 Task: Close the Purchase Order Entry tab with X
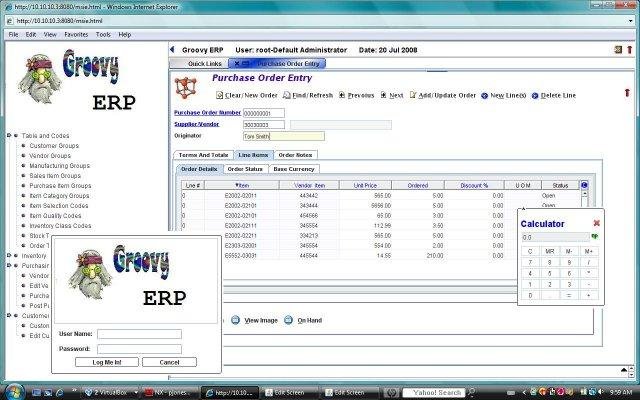(237, 64)
